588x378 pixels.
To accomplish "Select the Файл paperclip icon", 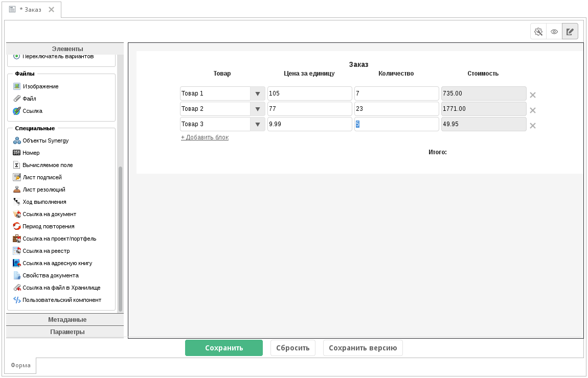I will click(x=17, y=99).
